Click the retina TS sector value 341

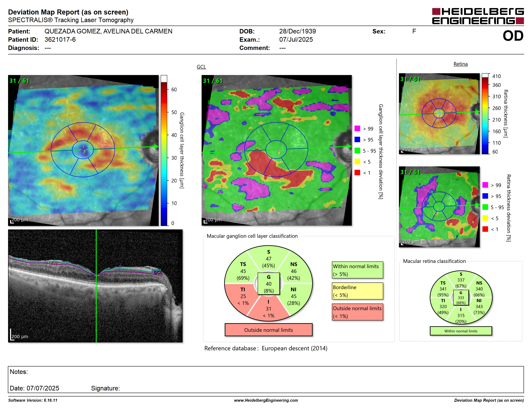point(443,289)
